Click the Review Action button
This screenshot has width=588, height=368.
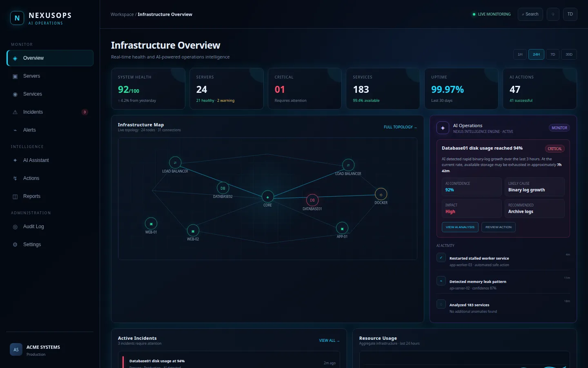(499, 227)
